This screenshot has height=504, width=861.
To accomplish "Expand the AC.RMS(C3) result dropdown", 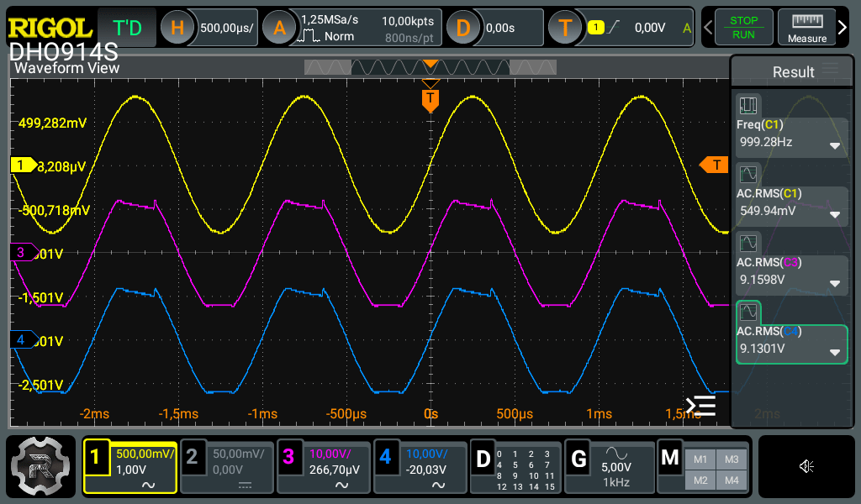I will [835, 284].
